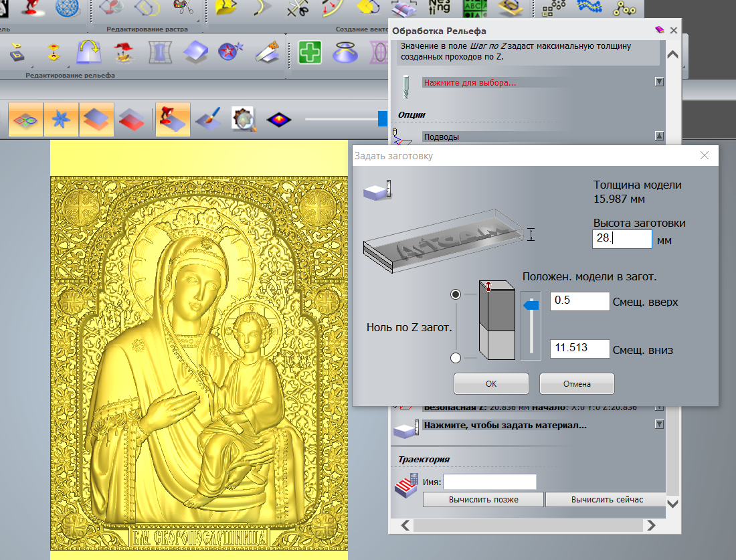736x560 pixels.
Task: Confirm the dialog with OK
Action: point(491,383)
